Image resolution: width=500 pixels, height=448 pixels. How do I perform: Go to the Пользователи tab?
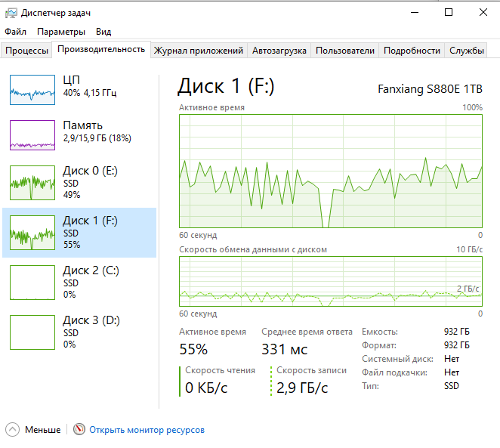point(345,51)
